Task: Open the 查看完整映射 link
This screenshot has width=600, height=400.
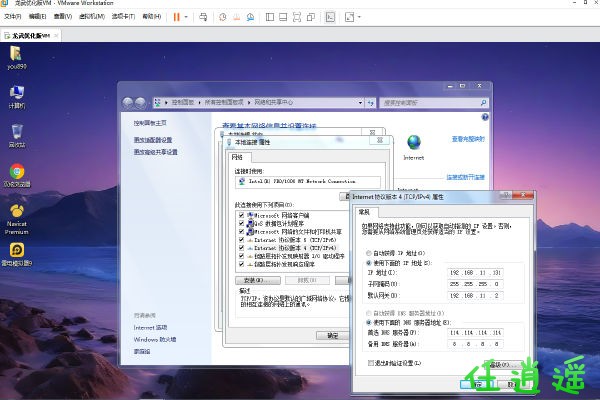Action: click(468, 139)
